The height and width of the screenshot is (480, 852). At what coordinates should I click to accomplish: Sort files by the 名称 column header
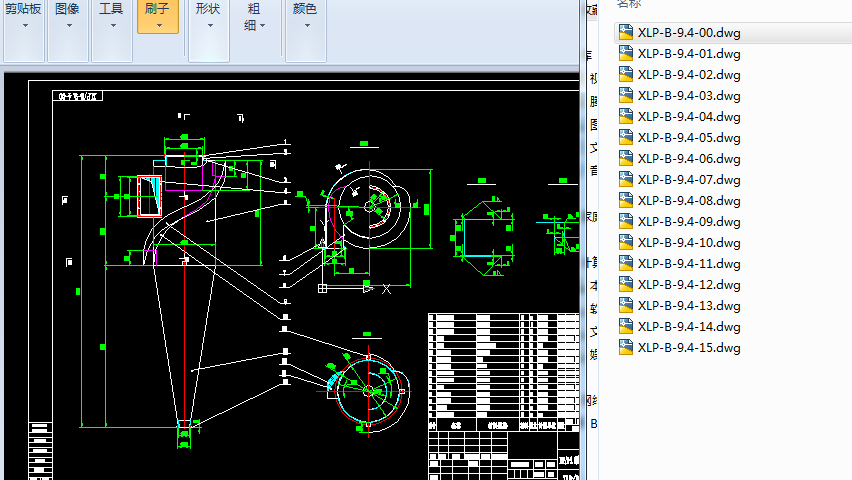(x=629, y=5)
